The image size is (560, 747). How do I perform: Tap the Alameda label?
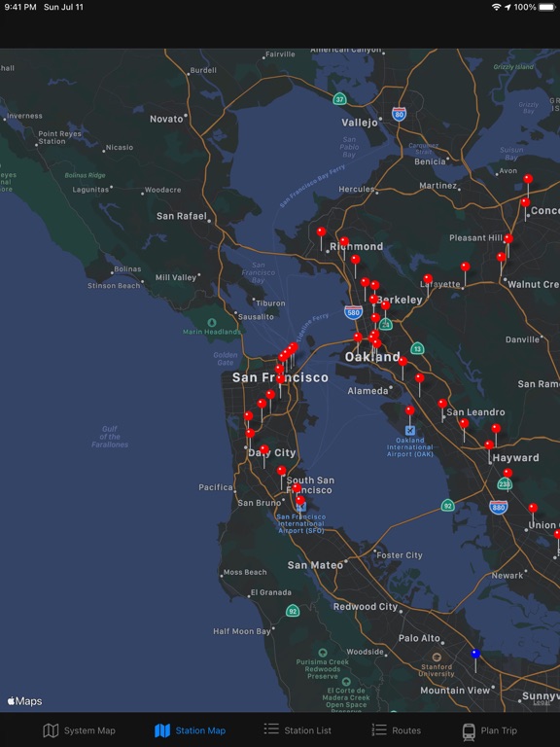coord(367,391)
